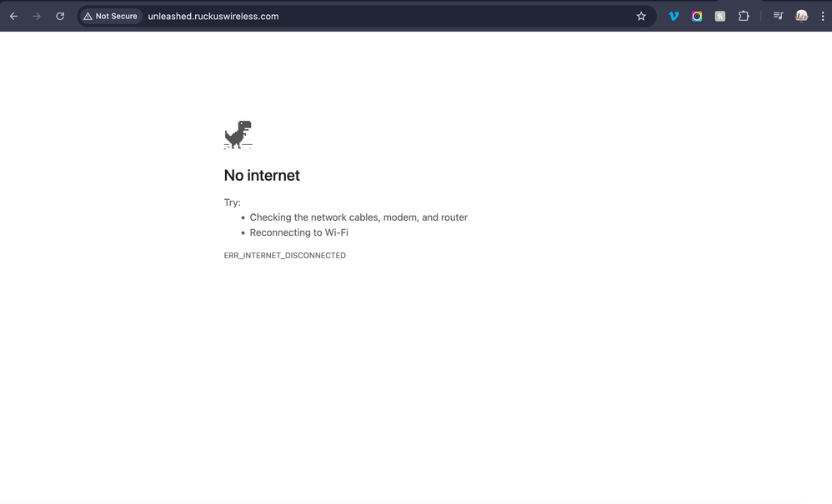The image size is (832, 504).
Task: Open Chrome's three-dot menu
Action: [x=823, y=17]
